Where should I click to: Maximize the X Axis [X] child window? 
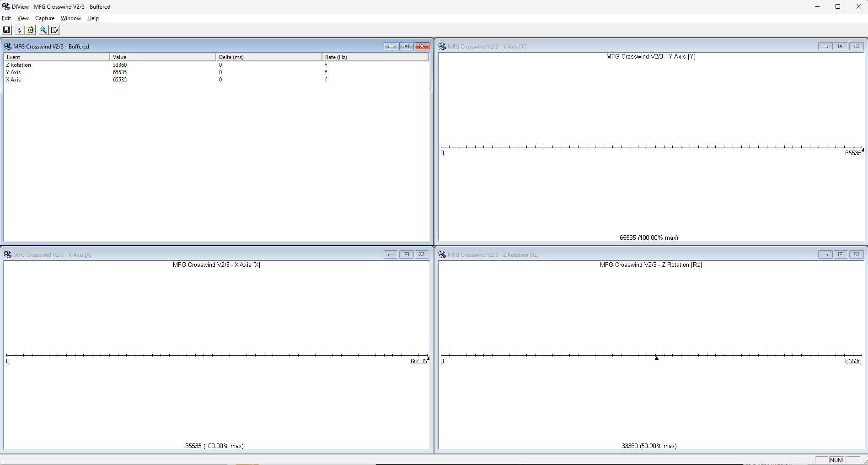click(x=406, y=254)
